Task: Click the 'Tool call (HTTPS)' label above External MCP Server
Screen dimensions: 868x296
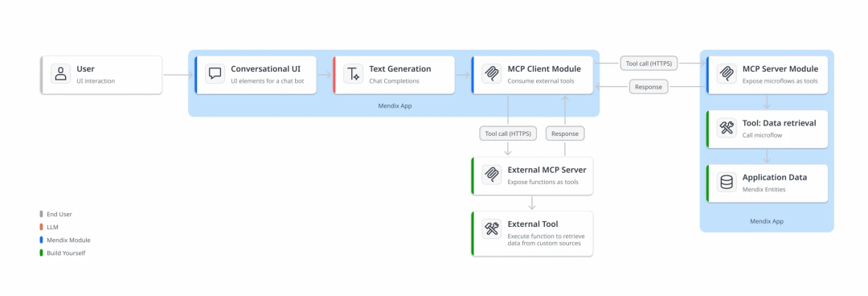Action: coord(508,134)
